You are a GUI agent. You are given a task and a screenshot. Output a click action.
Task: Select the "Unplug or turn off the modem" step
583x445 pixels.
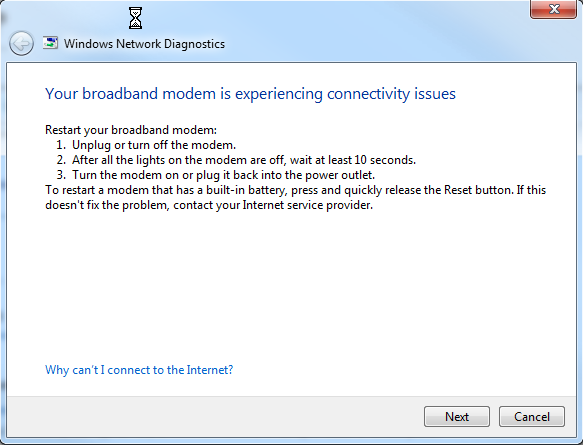click(154, 145)
